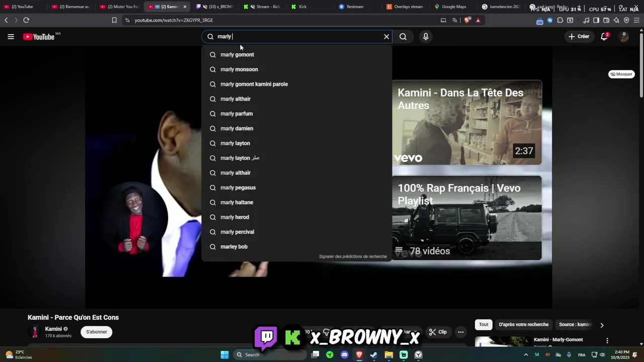The height and width of the screenshot is (362, 644).
Task: Bookmark this page icon
Action: click(114, 20)
